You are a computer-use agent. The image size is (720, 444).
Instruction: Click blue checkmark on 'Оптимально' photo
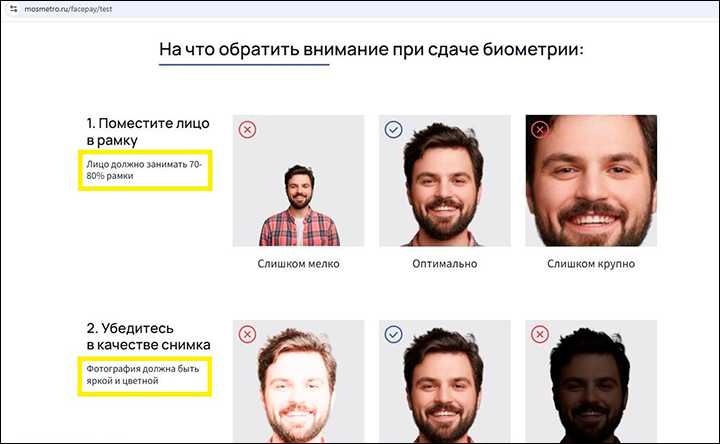(394, 130)
